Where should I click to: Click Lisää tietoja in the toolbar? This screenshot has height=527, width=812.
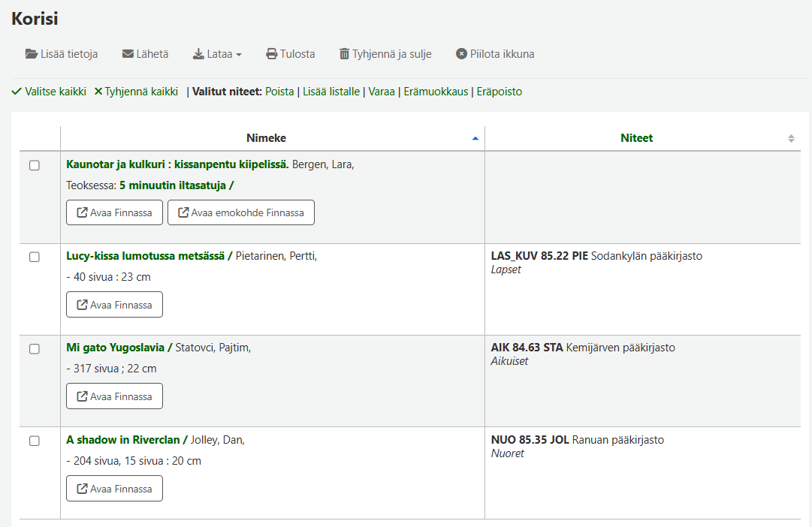click(x=62, y=54)
